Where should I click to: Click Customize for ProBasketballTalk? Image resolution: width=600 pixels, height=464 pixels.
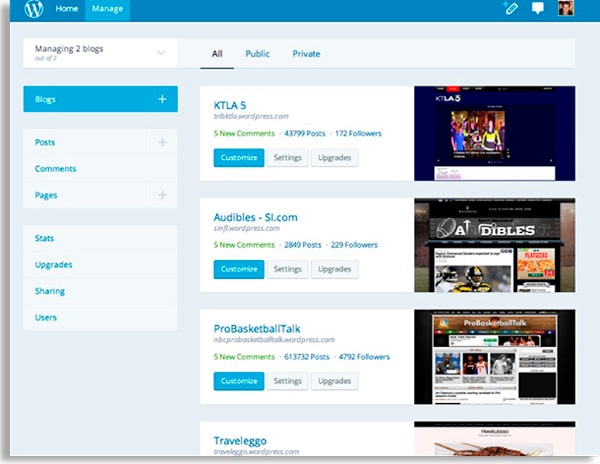click(239, 381)
